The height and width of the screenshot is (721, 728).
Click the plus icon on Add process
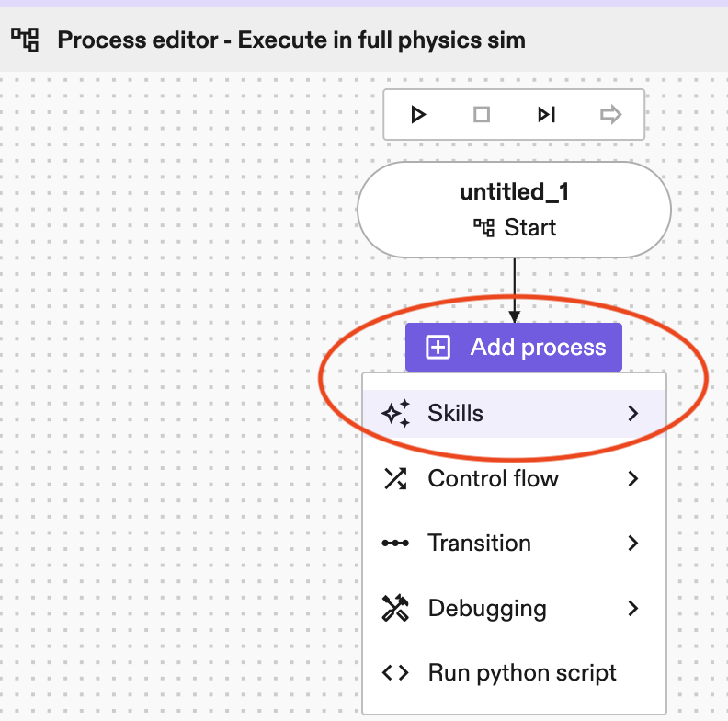click(x=439, y=348)
